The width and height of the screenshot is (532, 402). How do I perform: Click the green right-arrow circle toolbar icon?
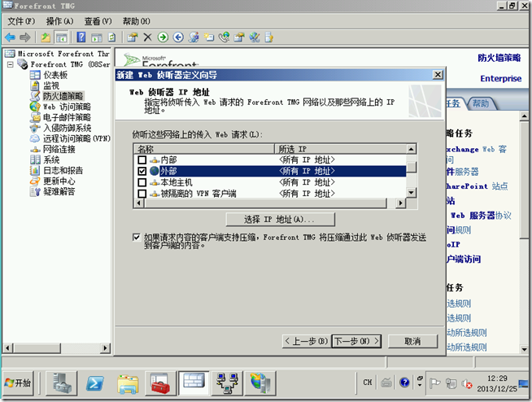(x=163, y=37)
